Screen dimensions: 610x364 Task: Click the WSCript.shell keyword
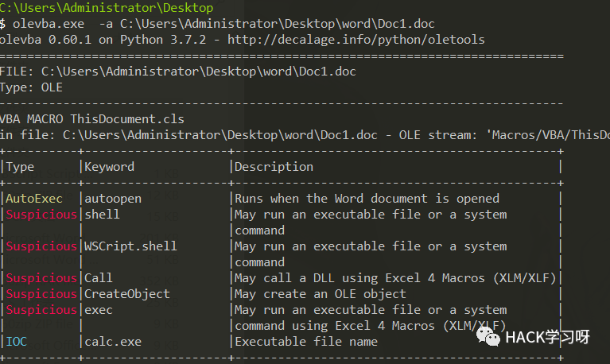130,246
